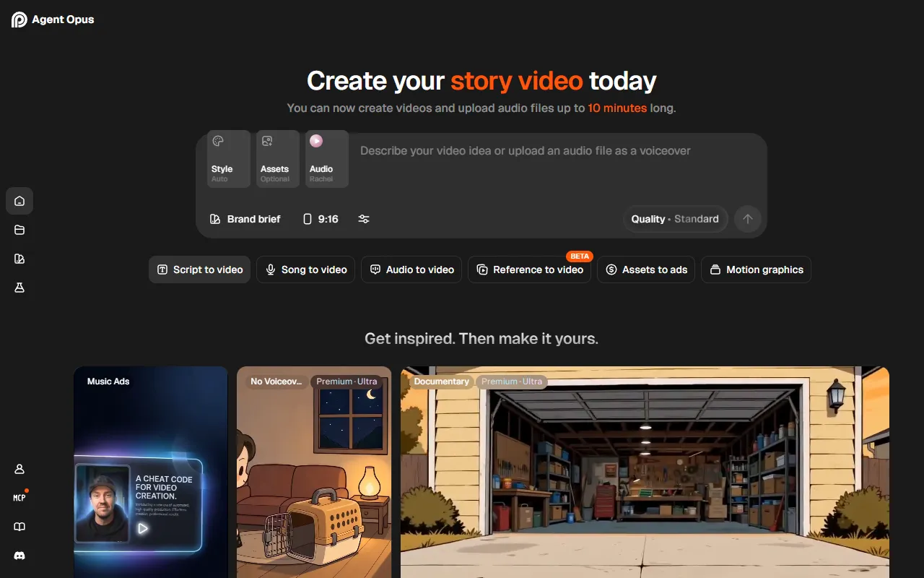
Task: Click the "10 minutes" highlighted text
Action: pos(617,108)
